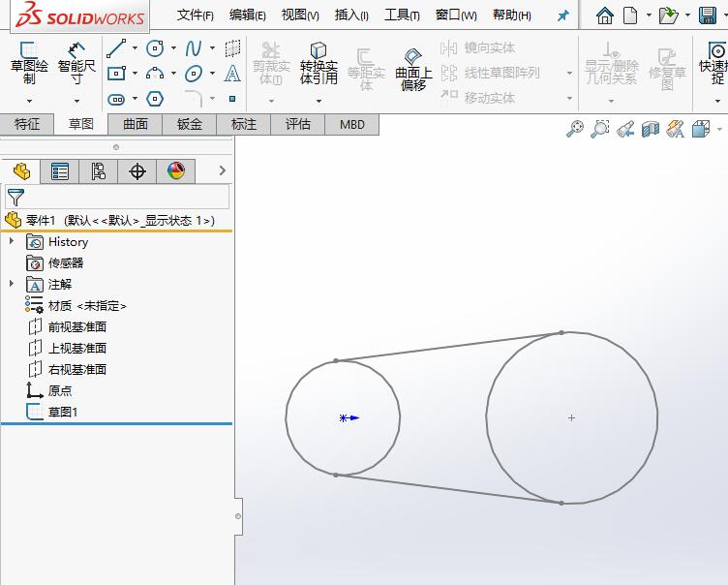This screenshot has height=585, width=728.
Task: Click Section View icon
Action: point(651,129)
